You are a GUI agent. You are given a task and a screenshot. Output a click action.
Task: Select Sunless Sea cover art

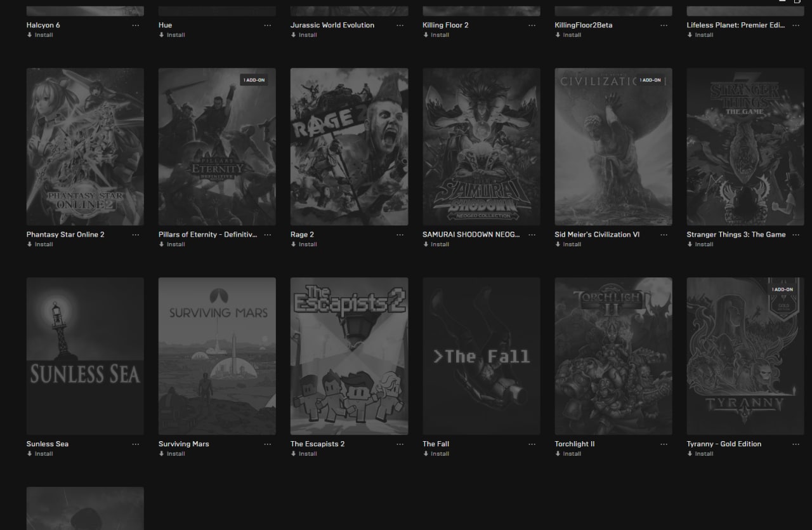(x=85, y=356)
